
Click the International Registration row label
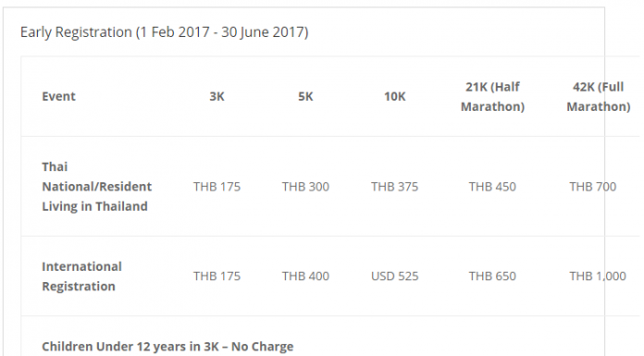pyautogui.click(x=81, y=276)
